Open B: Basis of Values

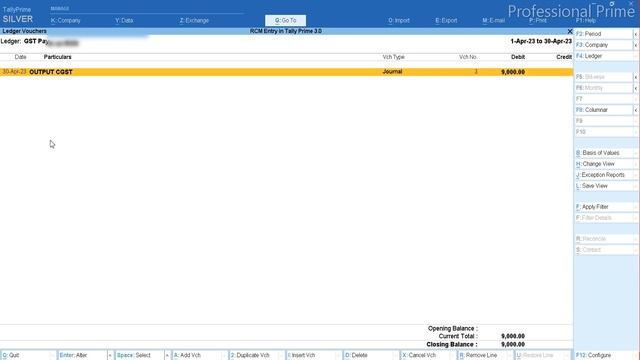click(x=605, y=153)
